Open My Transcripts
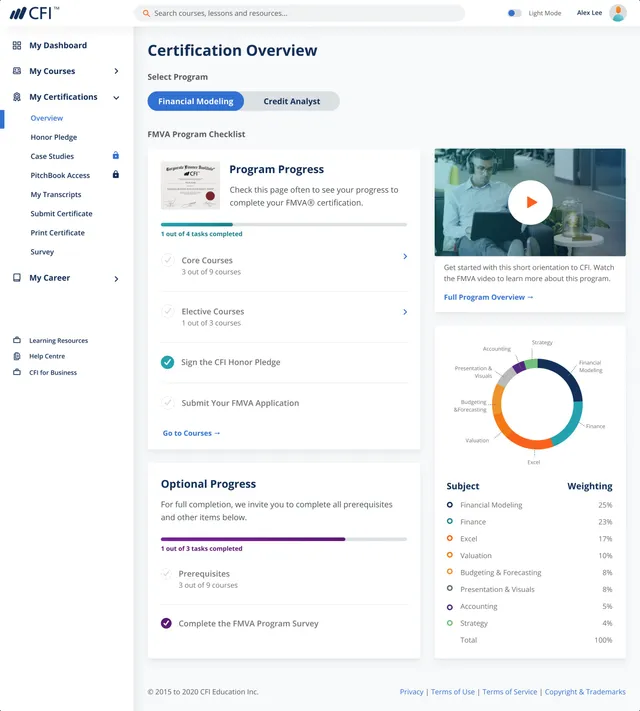The height and width of the screenshot is (711, 640). pos(56,194)
